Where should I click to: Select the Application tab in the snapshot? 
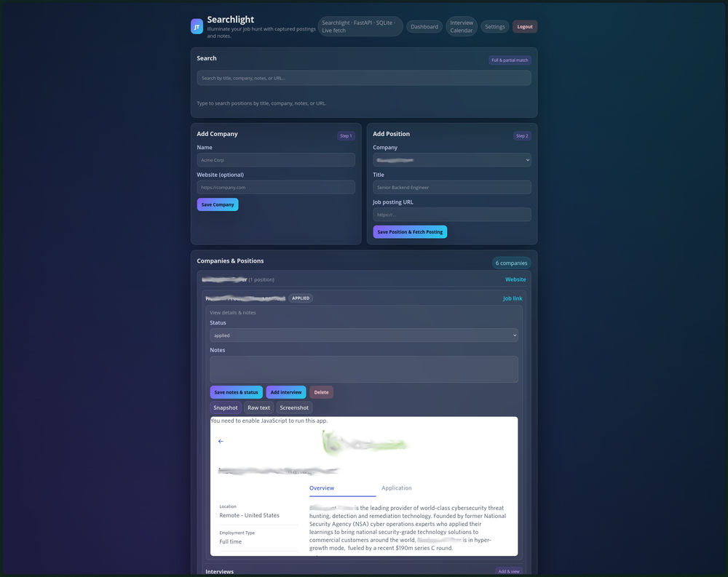pyautogui.click(x=397, y=488)
